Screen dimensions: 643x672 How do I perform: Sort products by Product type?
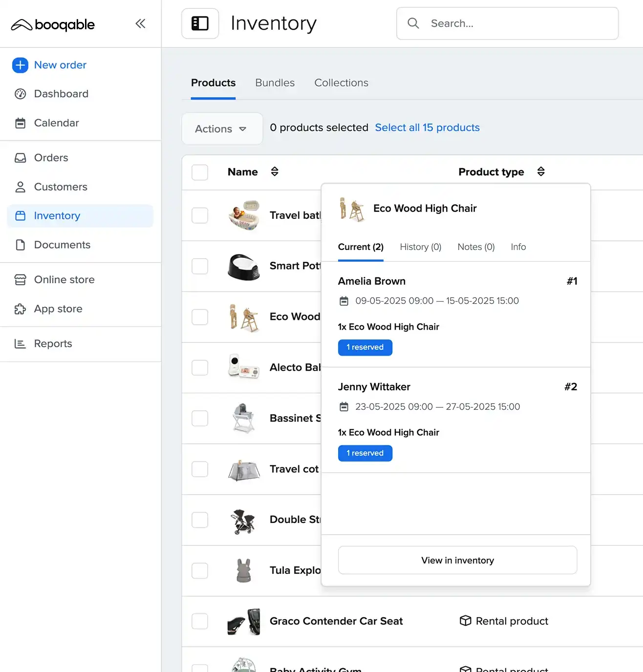coord(541,171)
